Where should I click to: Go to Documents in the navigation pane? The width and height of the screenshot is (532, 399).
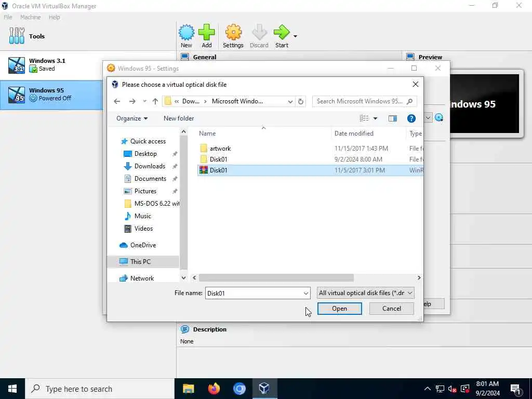pos(150,179)
